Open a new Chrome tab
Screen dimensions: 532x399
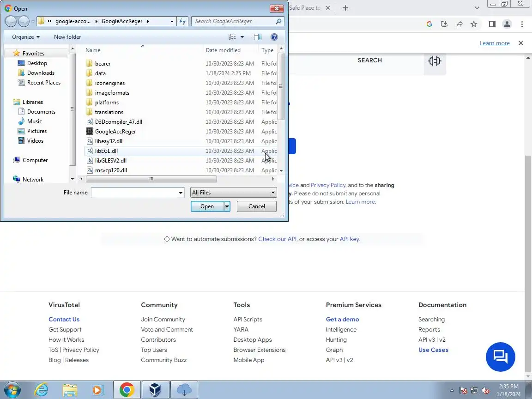coord(345,8)
